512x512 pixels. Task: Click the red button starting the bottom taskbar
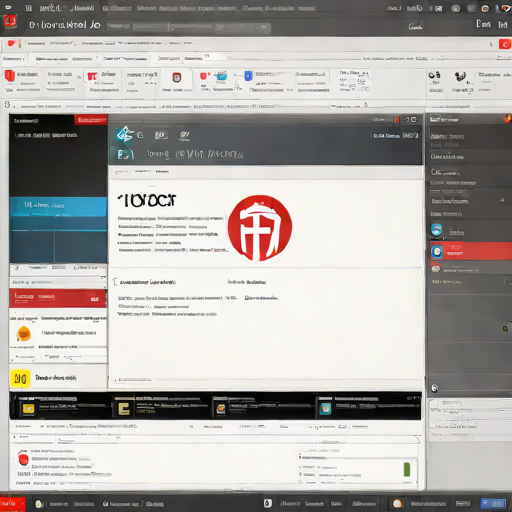[x=13, y=504]
